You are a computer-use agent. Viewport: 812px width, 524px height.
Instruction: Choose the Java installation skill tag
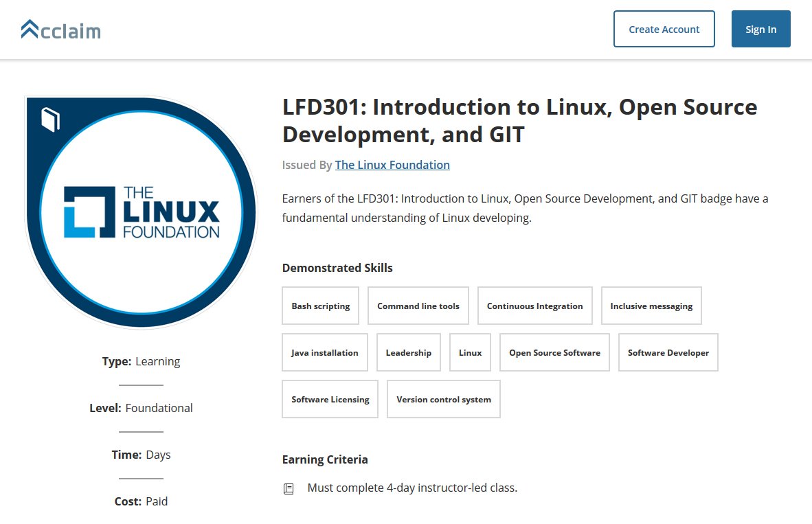pos(325,352)
